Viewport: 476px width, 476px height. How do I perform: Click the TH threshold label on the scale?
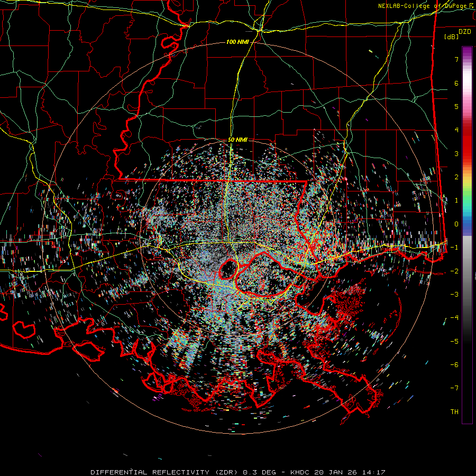(454, 412)
